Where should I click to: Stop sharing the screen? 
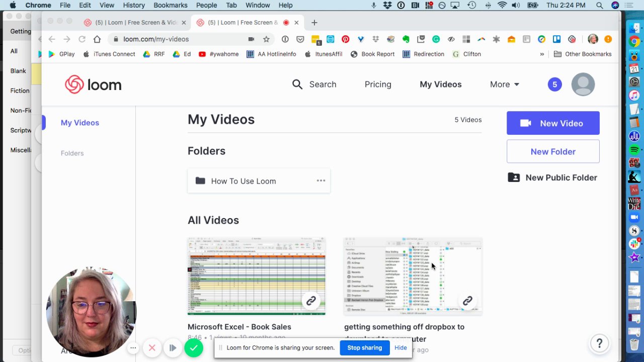tap(365, 348)
